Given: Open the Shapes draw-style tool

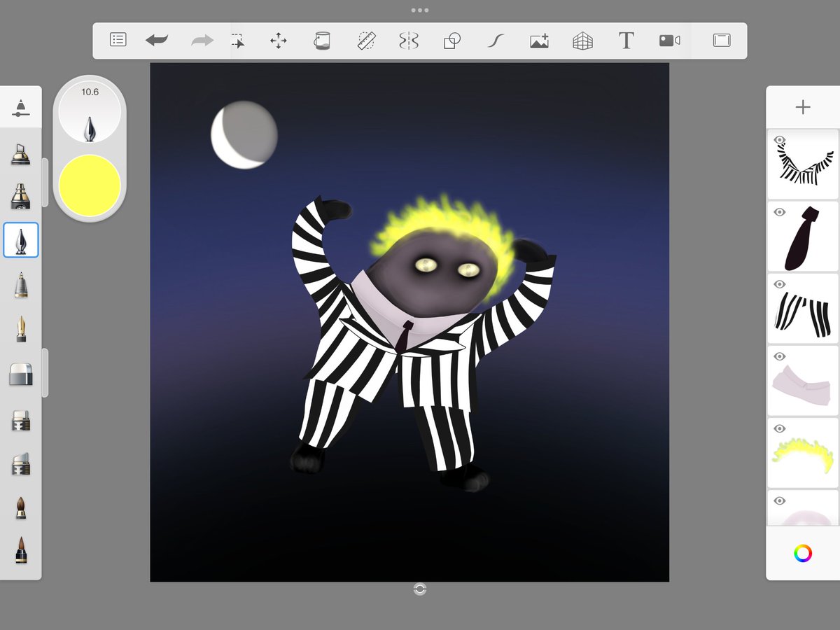Looking at the screenshot, I should (x=452, y=41).
